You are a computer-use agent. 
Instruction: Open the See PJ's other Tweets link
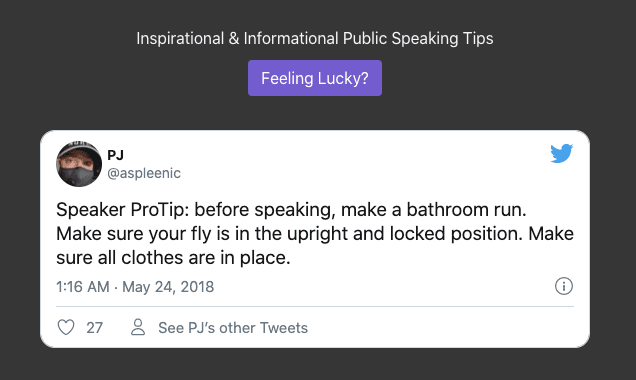tap(233, 328)
